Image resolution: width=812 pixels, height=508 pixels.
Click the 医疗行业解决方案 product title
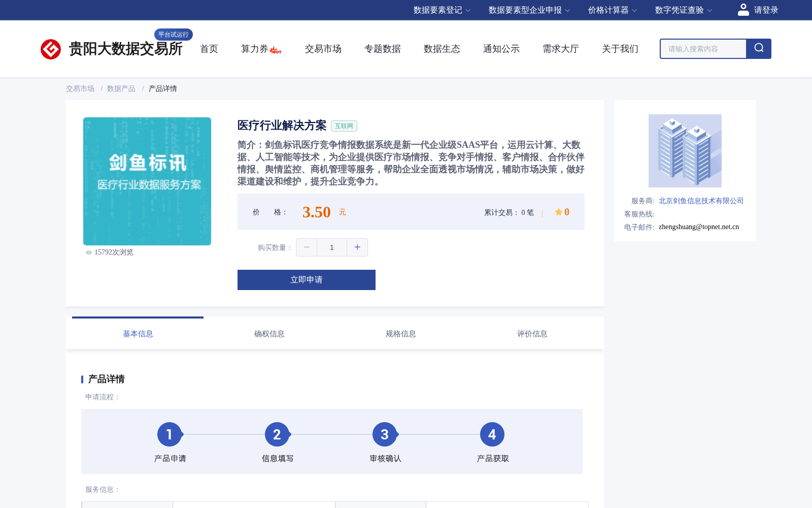[282, 125]
